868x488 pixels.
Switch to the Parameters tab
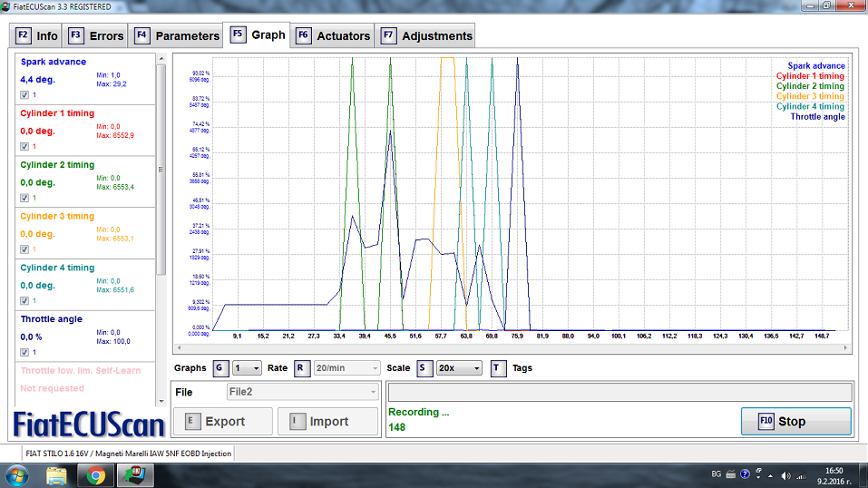tap(178, 36)
